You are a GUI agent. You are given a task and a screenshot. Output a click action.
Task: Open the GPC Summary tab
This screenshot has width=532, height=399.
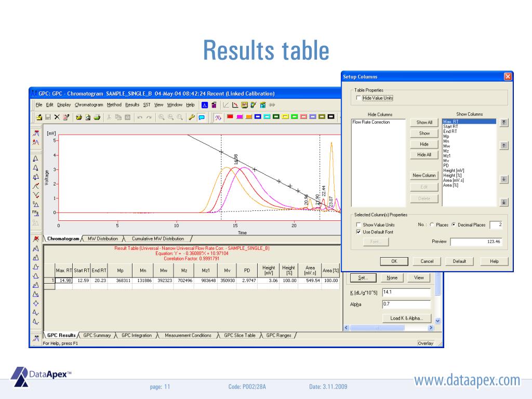[x=97, y=336]
